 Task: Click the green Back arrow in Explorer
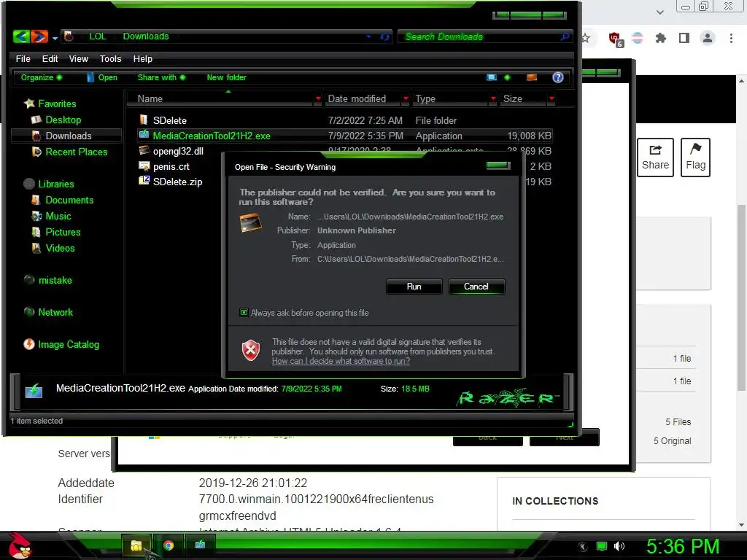point(21,36)
